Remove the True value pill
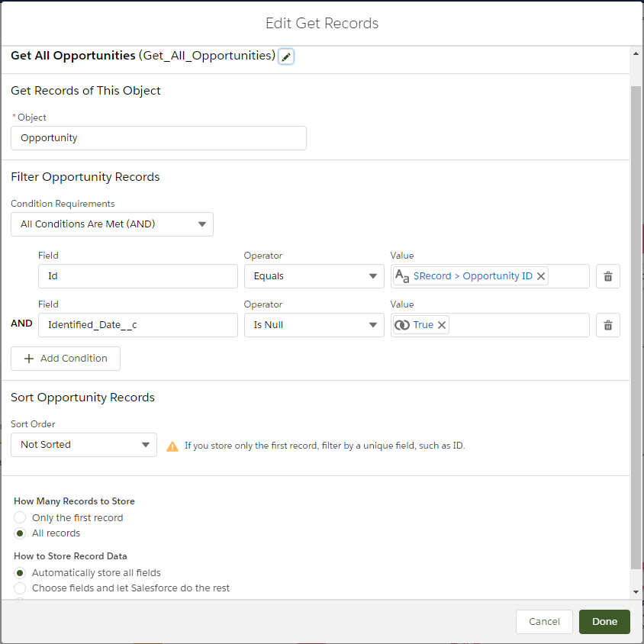This screenshot has height=644, width=644. [x=442, y=325]
